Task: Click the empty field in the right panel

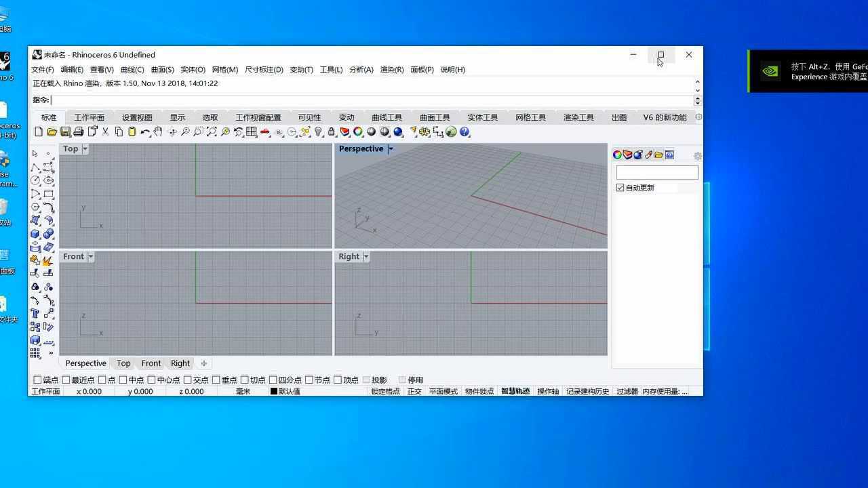Action: pos(657,173)
